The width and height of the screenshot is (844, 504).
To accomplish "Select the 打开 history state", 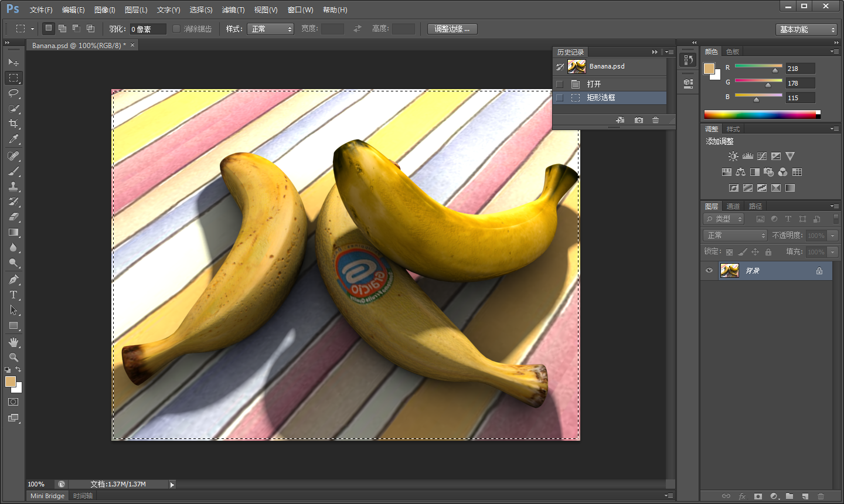I will (610, 84).
